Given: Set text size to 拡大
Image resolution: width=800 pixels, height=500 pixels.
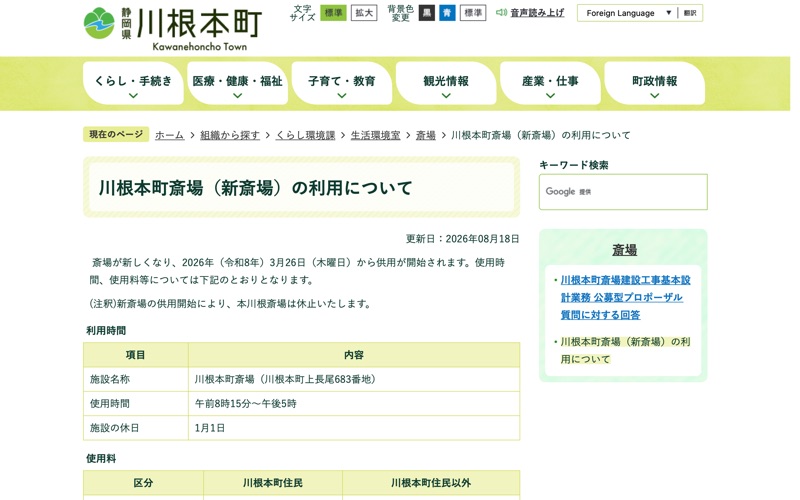Looking at the screenshot, I should click(364, 13).
